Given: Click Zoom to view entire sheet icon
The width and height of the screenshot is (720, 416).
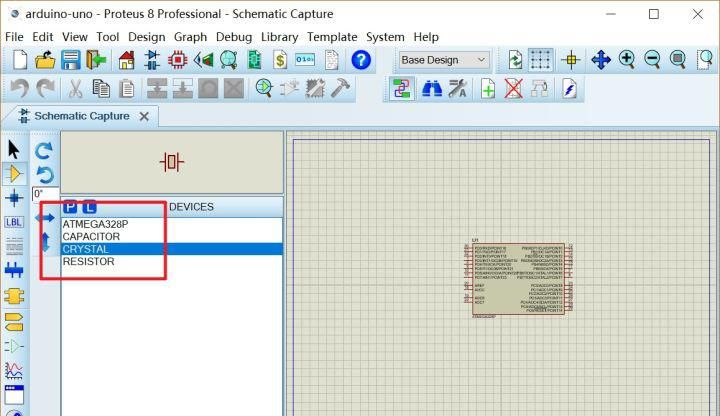Looking at the screenshot, I should [678, 60].
